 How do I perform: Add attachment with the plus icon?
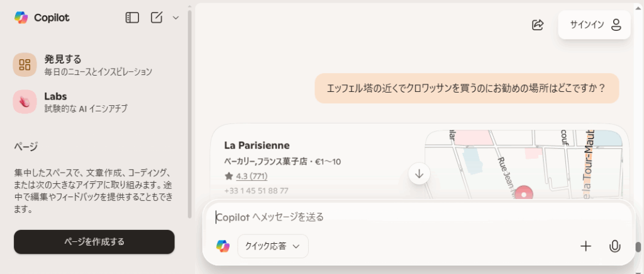tap(586, 246)
